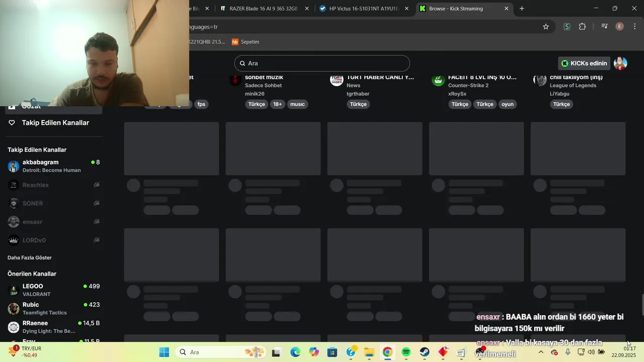Open the Chrome extensions puzzle icon
This screenshot has width=644, height=362.
tap(583, 27)
